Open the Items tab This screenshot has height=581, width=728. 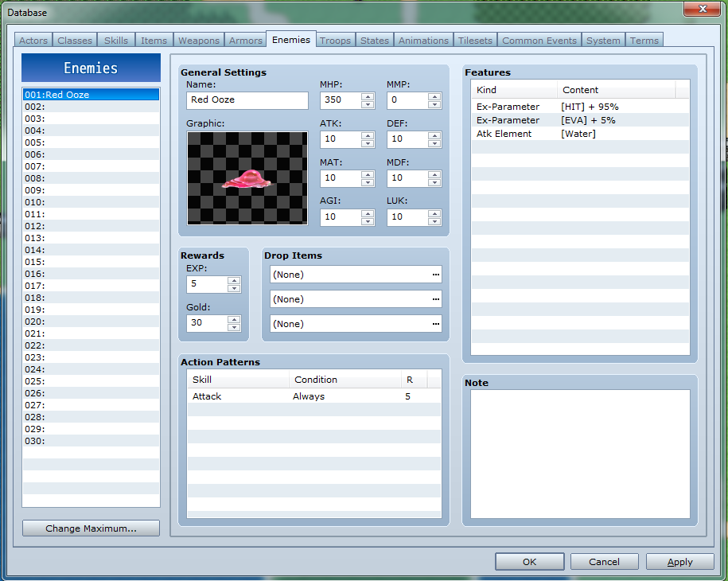pyautogui.click(x=154, y=41)
